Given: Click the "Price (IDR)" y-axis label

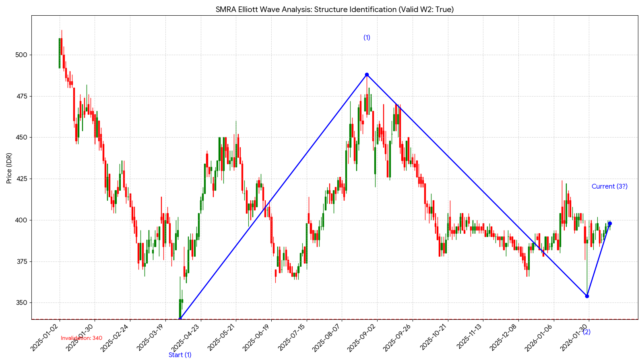Looking at the screenshot, I should (9, 168).
